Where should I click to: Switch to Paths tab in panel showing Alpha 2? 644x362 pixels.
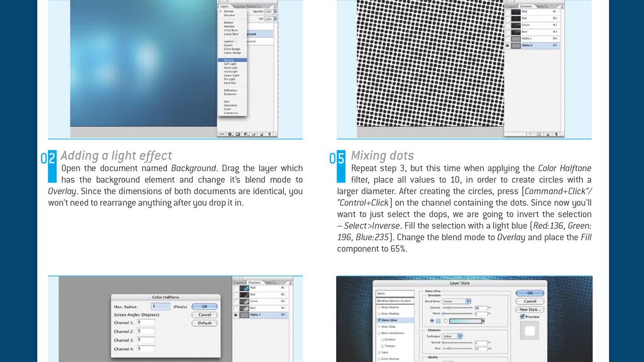point(540,6)
